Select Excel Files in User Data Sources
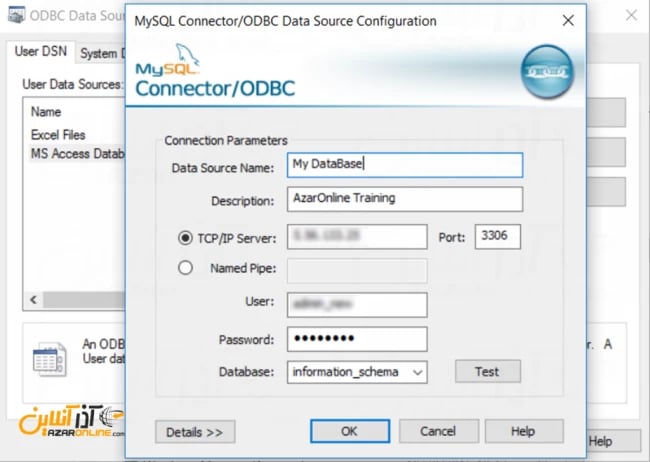This screenshot has height=462, width=650. [x=58, y=135]
